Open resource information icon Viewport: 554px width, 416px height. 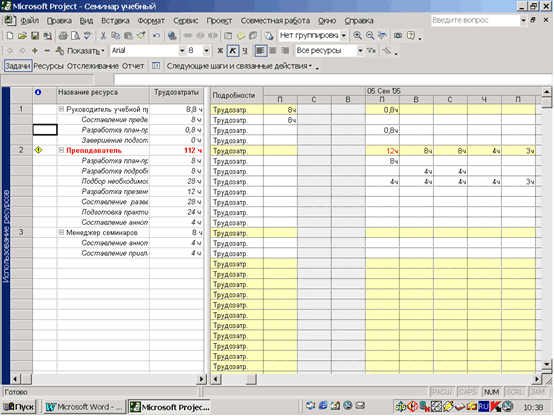228,36
